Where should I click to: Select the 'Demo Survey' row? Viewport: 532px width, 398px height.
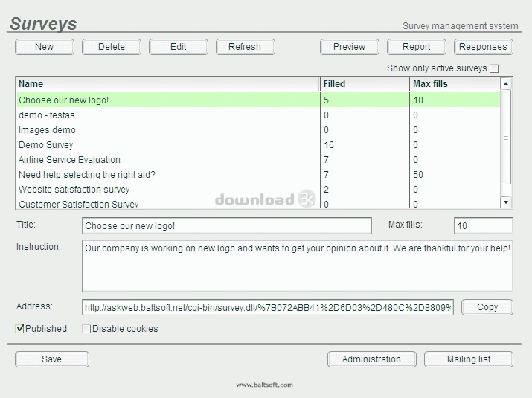coord(258,145)
